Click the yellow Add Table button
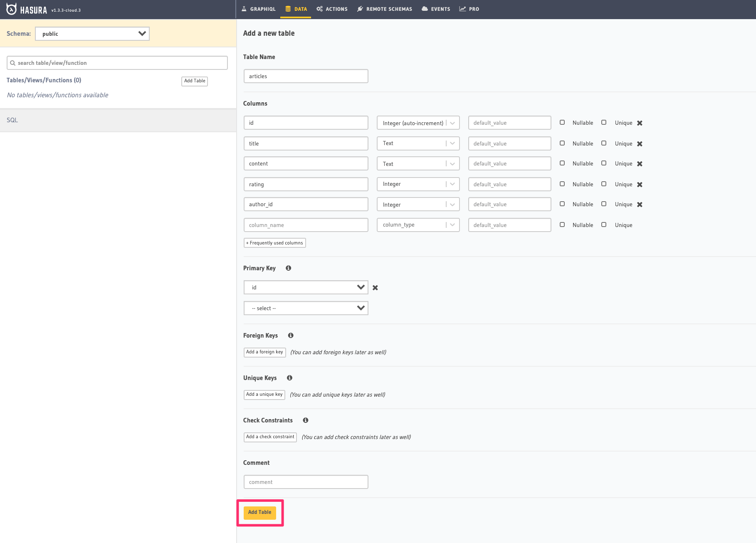 [259, 512]
